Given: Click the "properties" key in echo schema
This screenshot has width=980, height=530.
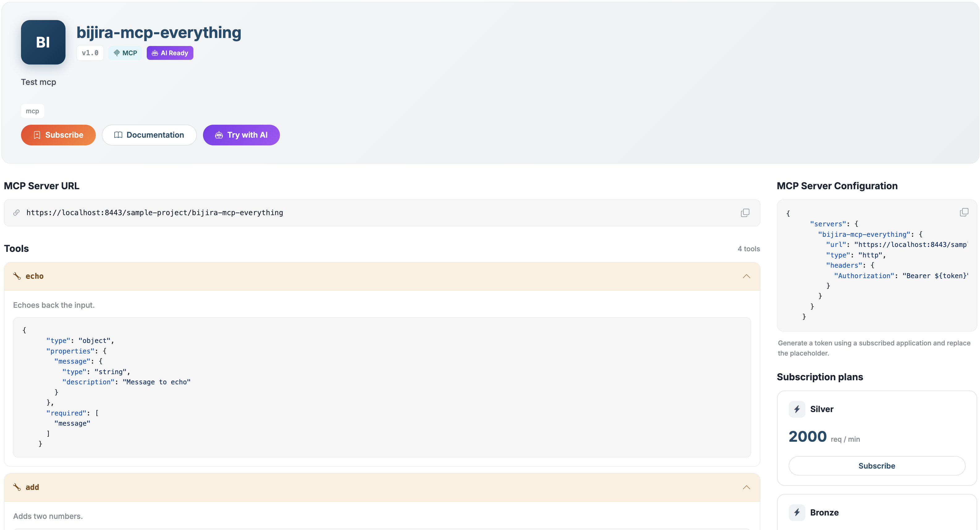Looking at the screenshot, I should 70,351.
